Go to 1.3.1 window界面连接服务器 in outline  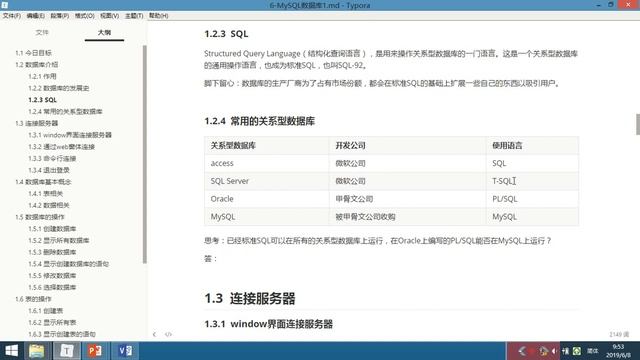point(70,135)
